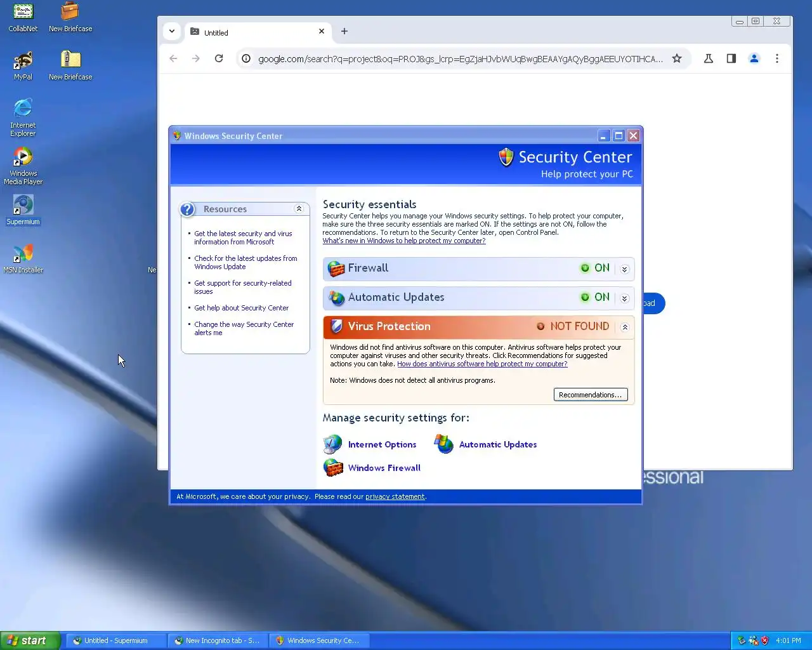Launch the Windows Media Player desktop shortcut
This screenshot has width=812, height=650.
[x=23, y=166]
